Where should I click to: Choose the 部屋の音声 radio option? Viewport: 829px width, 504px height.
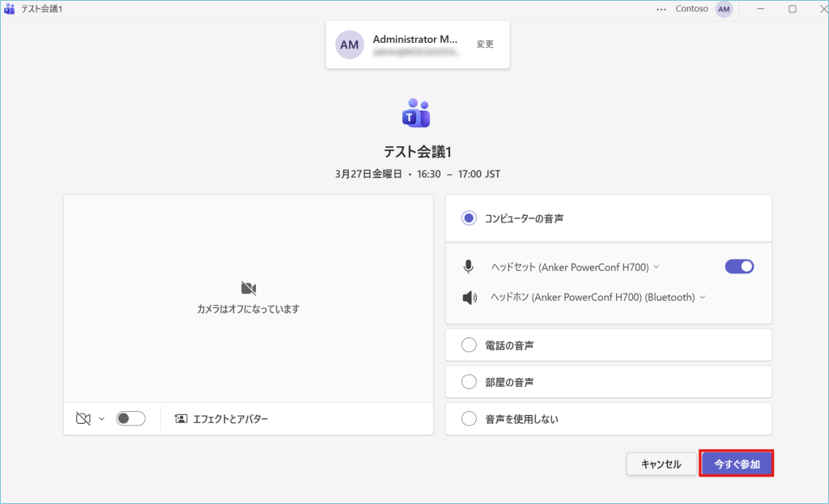pos(469,382)
